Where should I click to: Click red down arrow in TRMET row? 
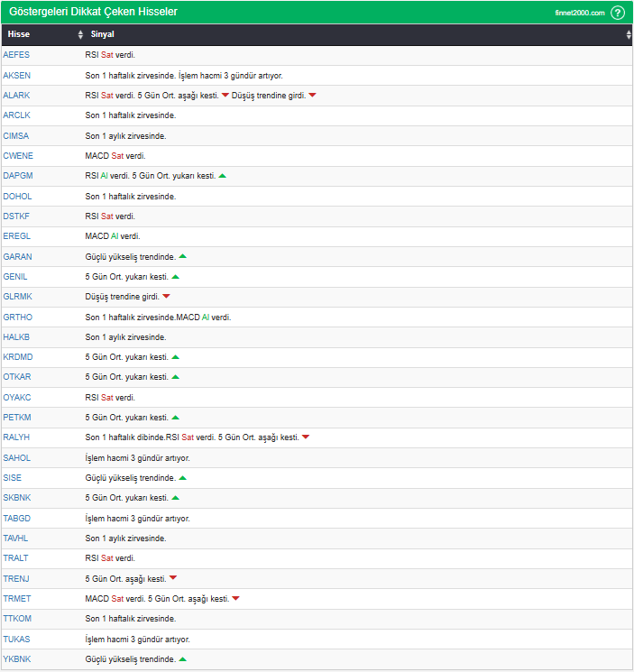point(236,599)
